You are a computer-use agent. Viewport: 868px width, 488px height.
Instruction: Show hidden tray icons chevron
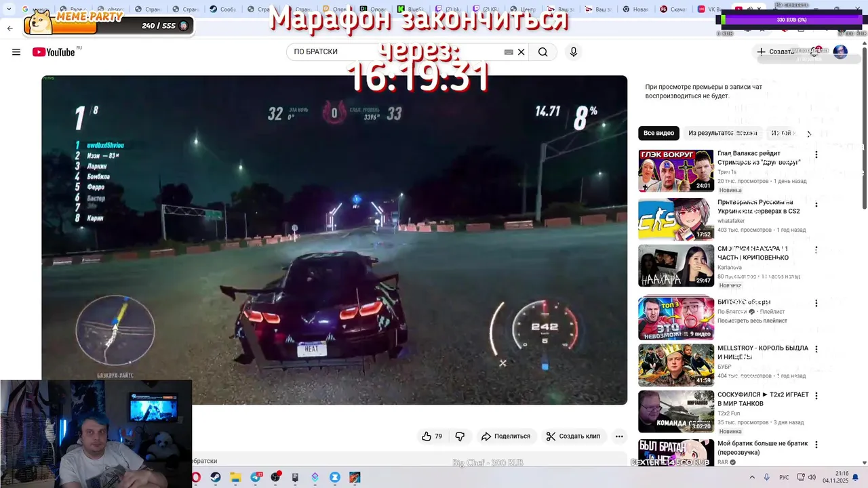pyautogui.click(x=752, y=477)
